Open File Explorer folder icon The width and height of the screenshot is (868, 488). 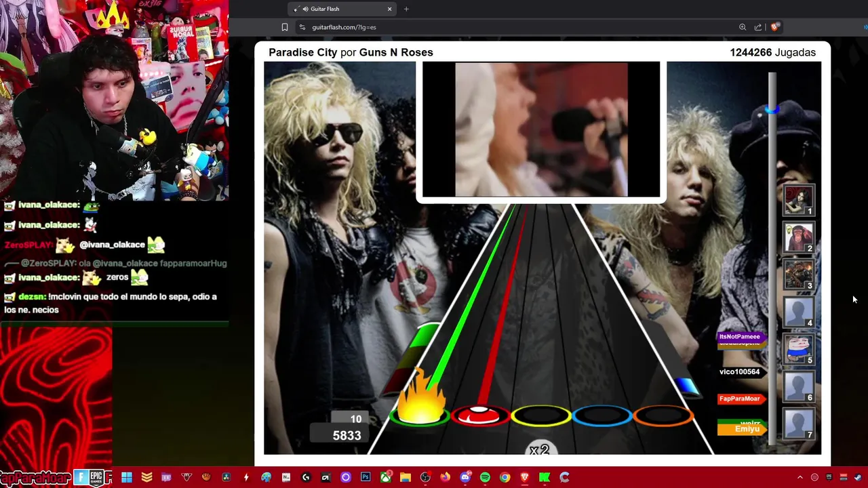pos(406,477)
